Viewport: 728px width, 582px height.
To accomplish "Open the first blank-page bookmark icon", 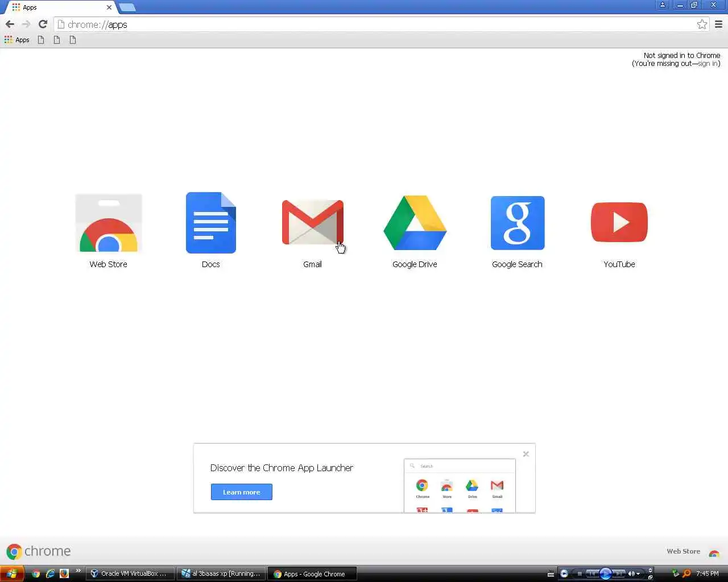I will point(41,40).
